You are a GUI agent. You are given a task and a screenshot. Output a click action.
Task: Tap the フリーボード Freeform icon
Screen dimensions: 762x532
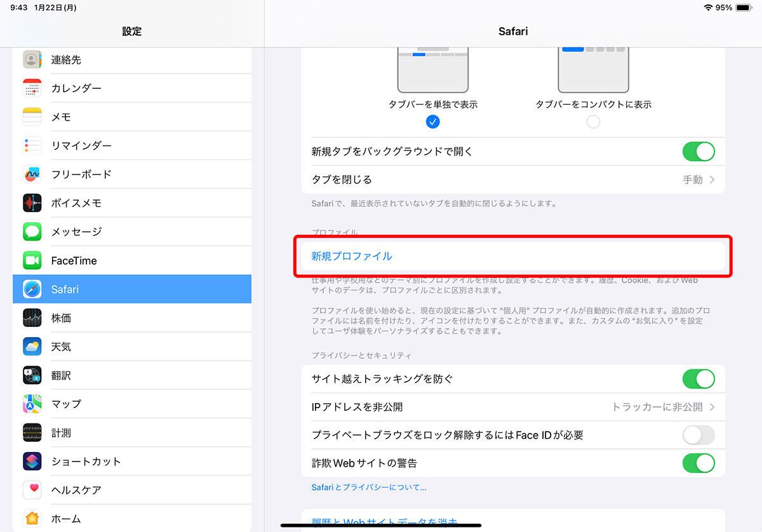click(x=32, y=174)
